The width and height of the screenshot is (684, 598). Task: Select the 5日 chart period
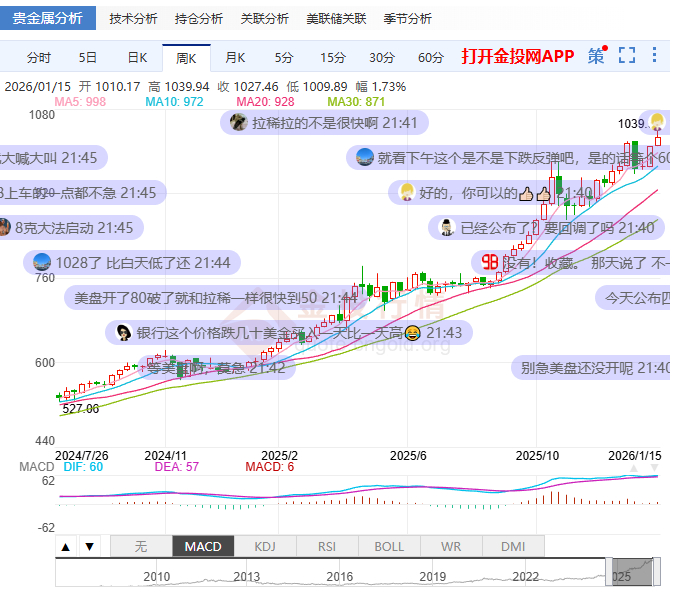[x=88, y=58]
